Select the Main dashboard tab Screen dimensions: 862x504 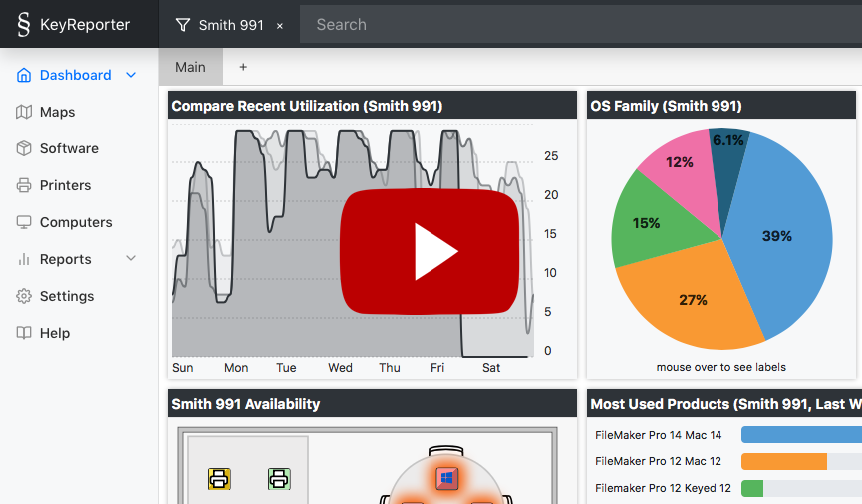point(190,67)
